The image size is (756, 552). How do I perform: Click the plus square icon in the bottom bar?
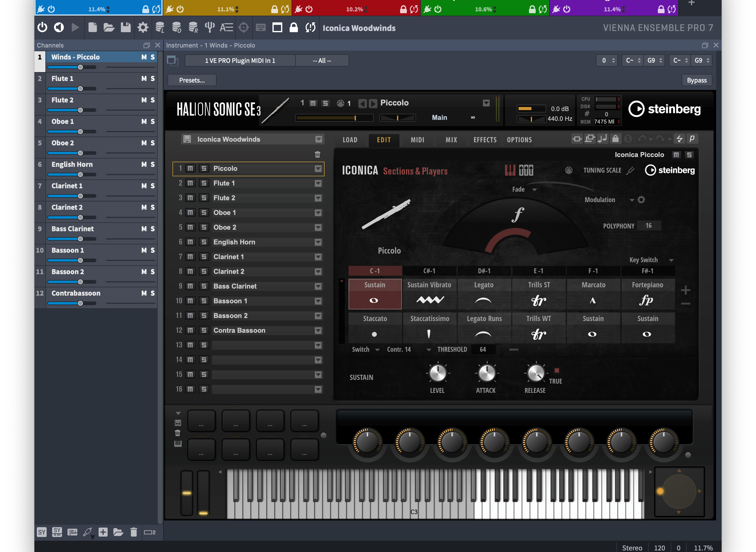click(103, 532)
